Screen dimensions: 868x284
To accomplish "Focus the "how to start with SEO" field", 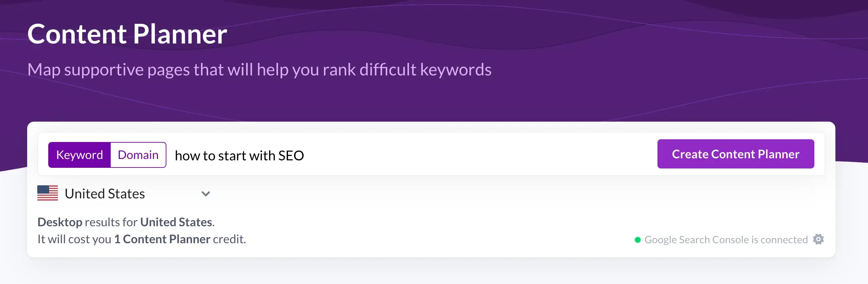I will pyautogui.click(x=374, y=155).
